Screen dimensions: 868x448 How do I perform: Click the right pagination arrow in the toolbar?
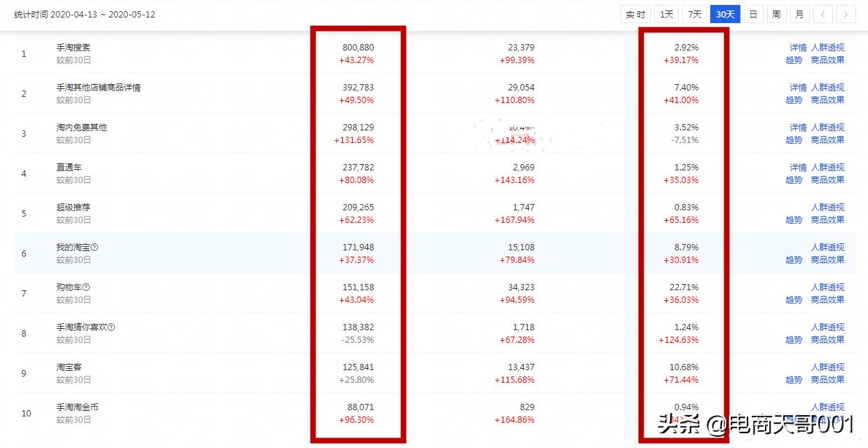click(x=846, y=14)
